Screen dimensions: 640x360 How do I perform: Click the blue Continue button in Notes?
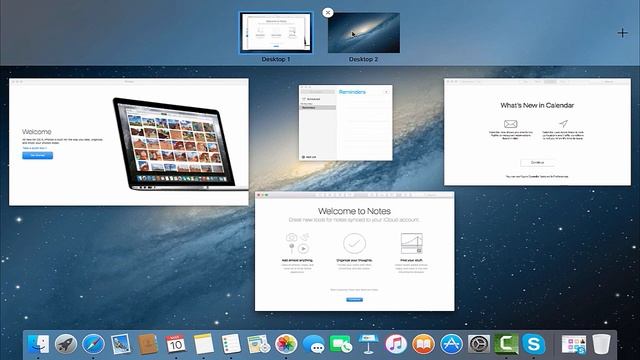[x=354, y=300]
